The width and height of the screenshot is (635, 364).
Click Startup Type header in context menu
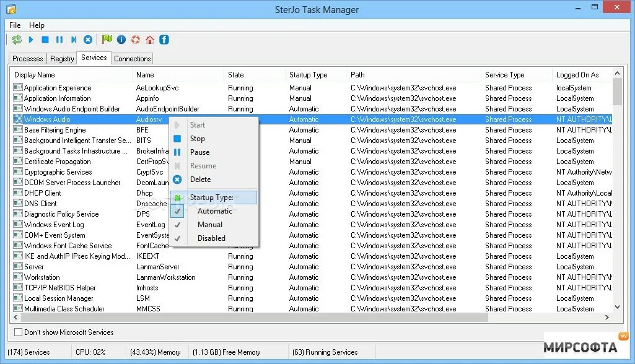click(214, 197)
